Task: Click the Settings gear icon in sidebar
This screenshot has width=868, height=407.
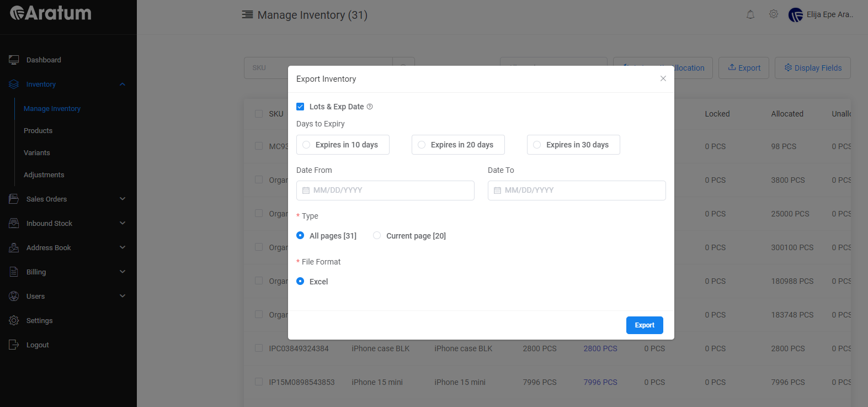Action: 14,320
